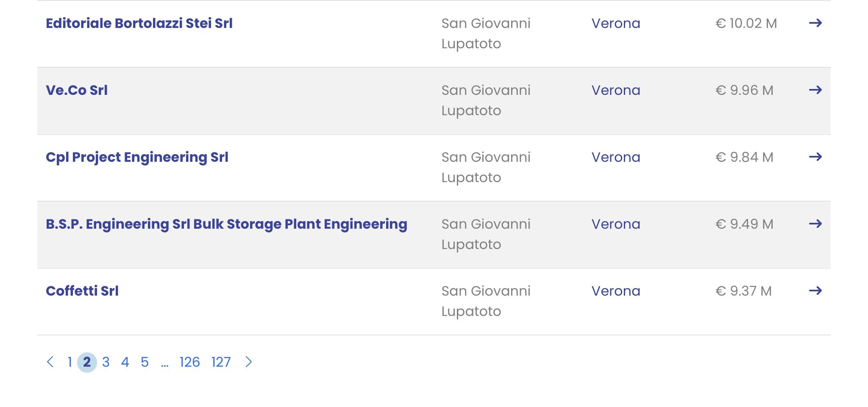Viewport: 868px width, 407px height.
Task: Open B.S.P. Engineering Srl Bulk Storage link
Action: 226,224
